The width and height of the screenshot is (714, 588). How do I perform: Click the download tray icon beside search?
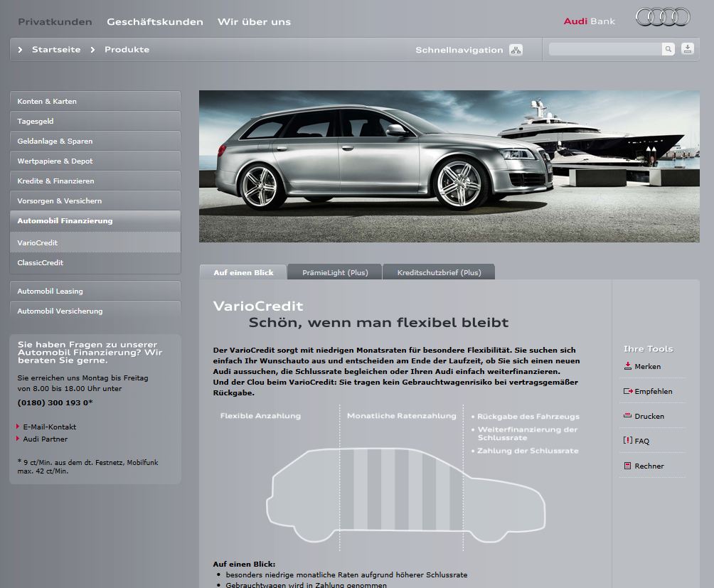click(x=688, y=48)
